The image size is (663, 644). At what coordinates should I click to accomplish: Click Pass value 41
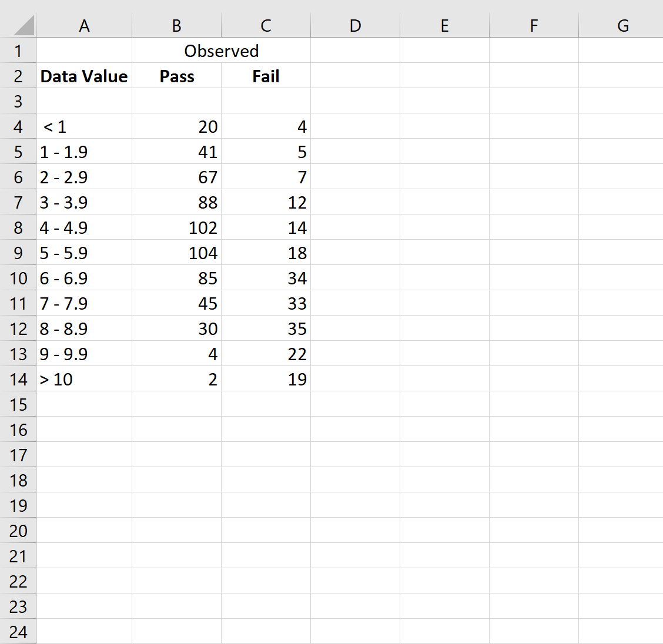tap(177, 152)
